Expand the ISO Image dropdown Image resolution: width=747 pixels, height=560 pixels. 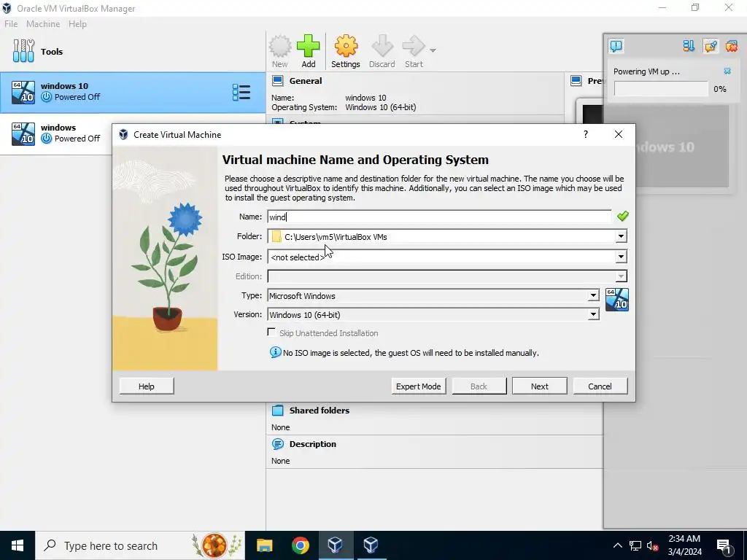[x=621, y=257]
